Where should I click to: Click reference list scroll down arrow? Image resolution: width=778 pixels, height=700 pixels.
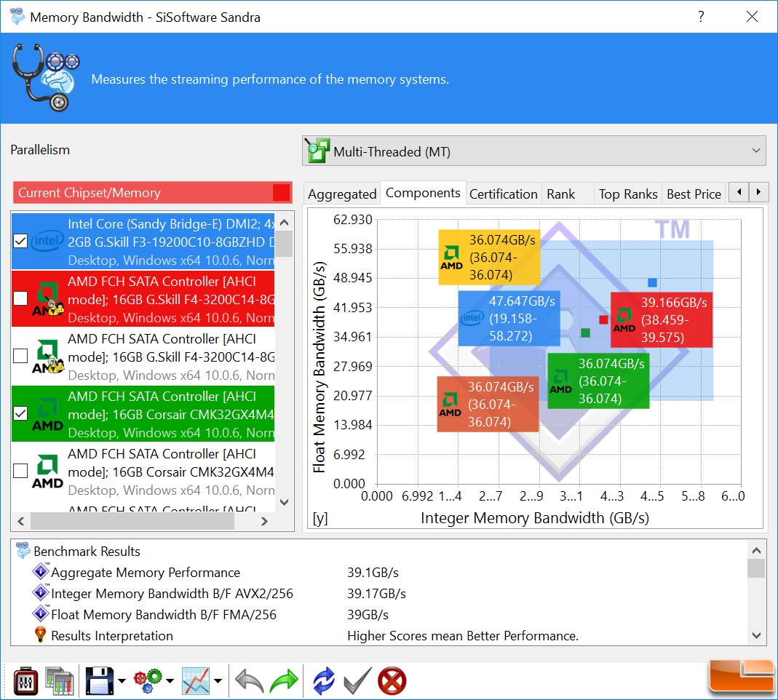[285, 502]
